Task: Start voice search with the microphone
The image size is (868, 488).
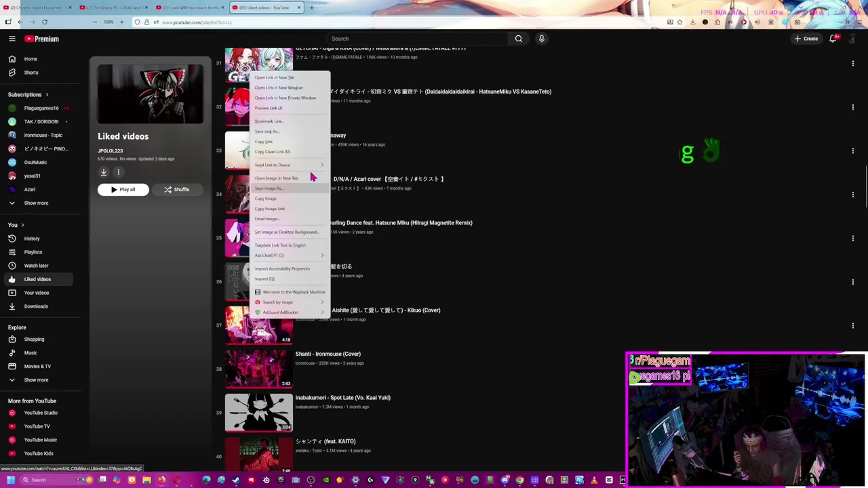Action: click(542, 39)
